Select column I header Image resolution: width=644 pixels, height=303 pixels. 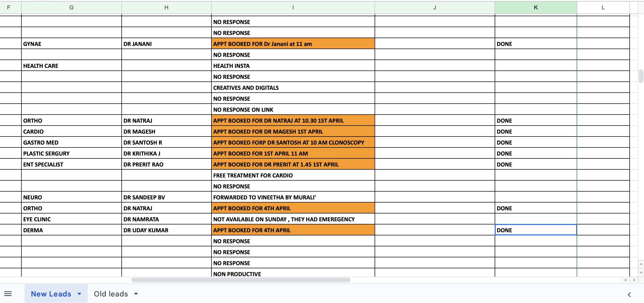coord(293,8)
